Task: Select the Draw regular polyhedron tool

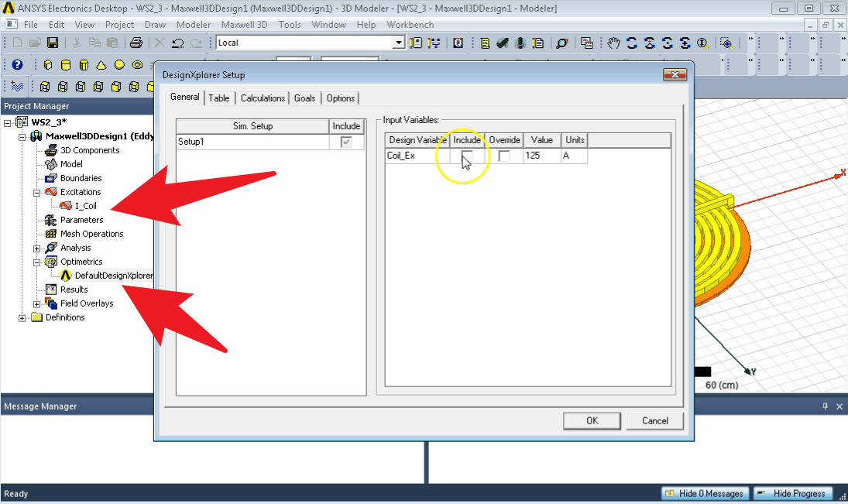Action: [84, 65]
